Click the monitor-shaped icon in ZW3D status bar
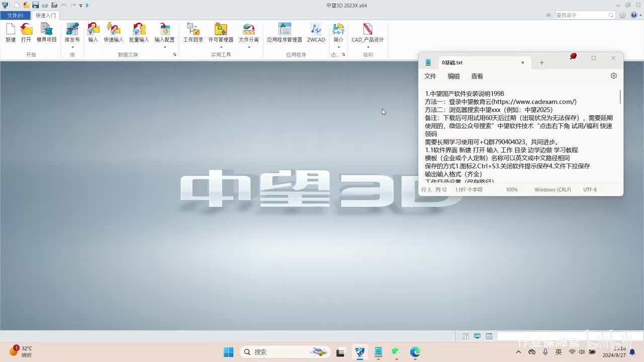Viewport: 644px width, 362px height. (477, 336)
